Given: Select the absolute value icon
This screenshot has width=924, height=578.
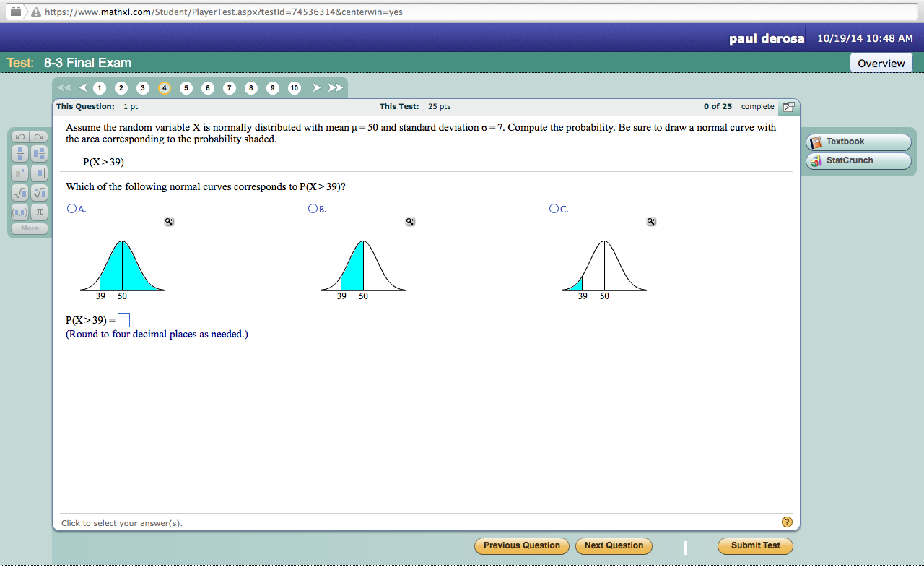Looking at the screenshot, I should pyautogui.click(x=39, y=173).
